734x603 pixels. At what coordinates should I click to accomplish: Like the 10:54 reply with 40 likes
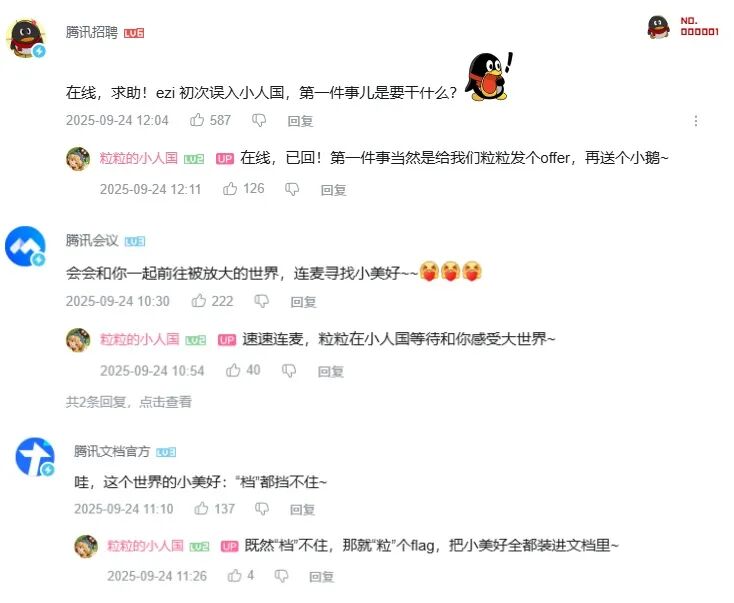point(233,370)
